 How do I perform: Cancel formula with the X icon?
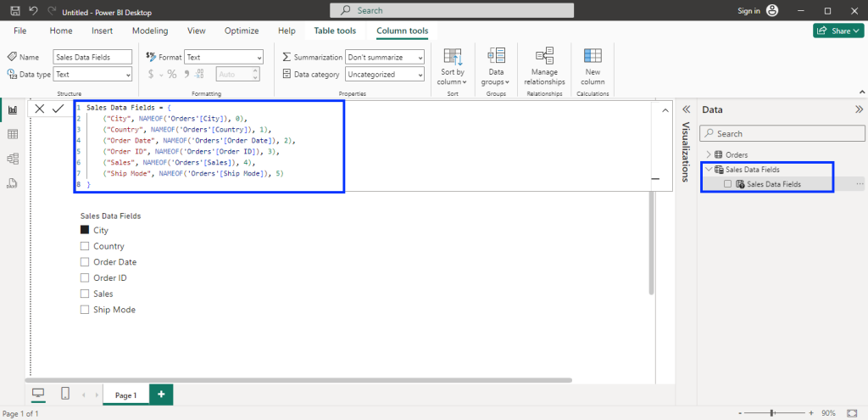click(40, 109)
